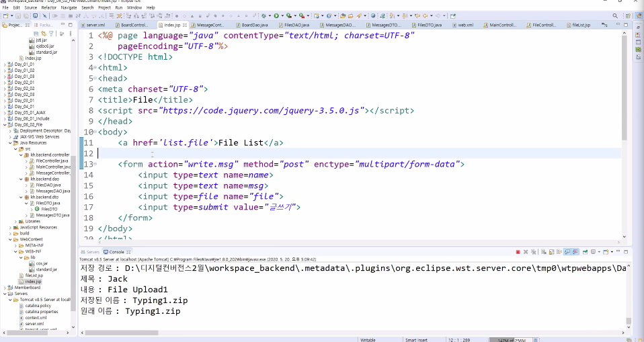Viewport: 644px width, 342px height.
Task: Open the Refactor menu
Action: tap(48, 7)
